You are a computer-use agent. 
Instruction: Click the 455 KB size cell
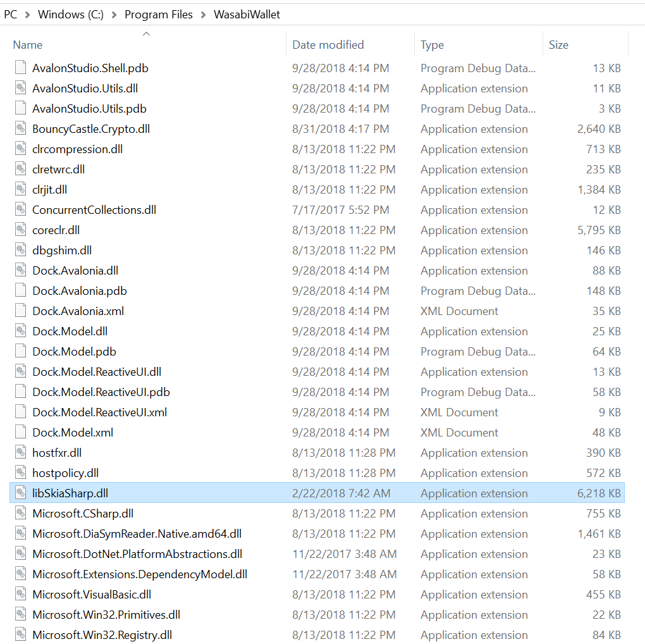click(603, 594)
